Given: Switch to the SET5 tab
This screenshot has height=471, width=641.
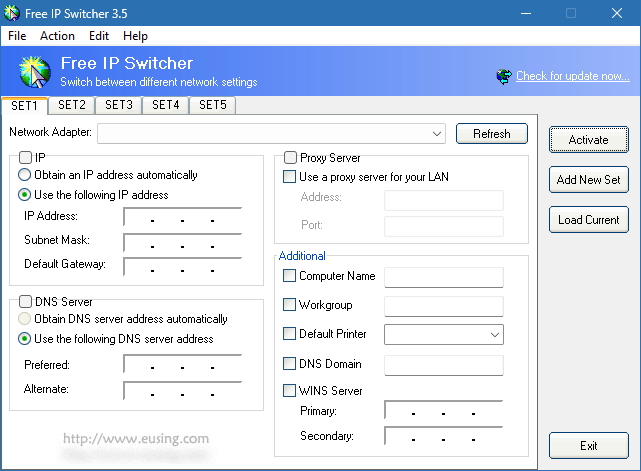Looking at the screenshot, I should 213,105.
